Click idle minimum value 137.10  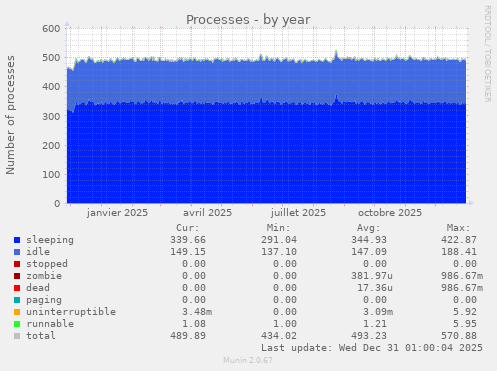(279, 252)
